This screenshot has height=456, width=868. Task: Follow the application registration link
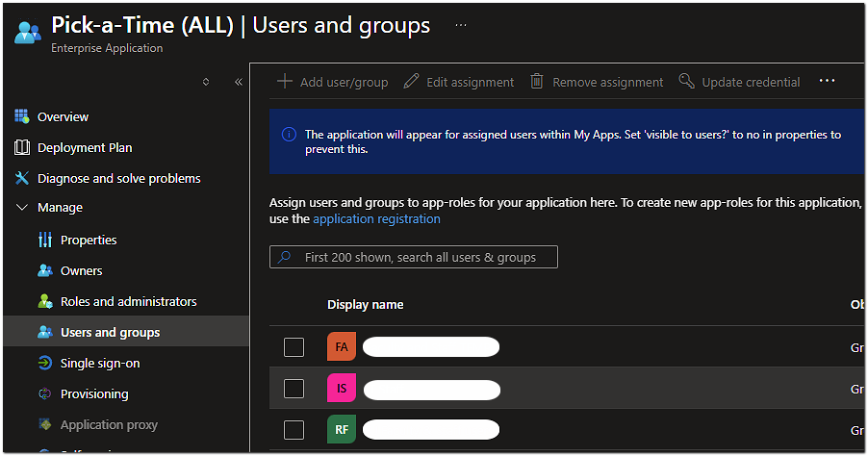click(x=376, y=218)
